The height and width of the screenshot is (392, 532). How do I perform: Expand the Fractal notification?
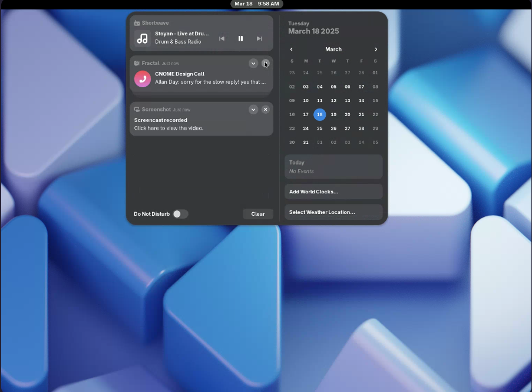click(253, 64)
